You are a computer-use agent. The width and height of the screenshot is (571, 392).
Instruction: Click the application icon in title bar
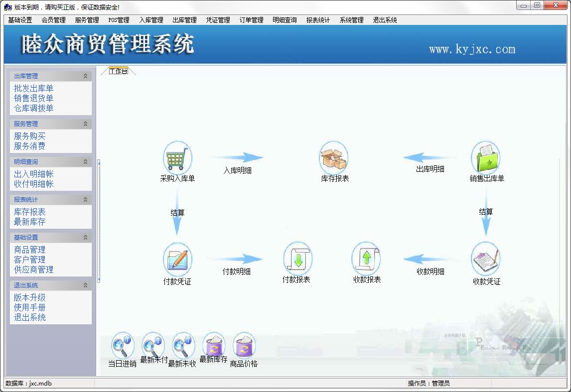click(7, 7)
